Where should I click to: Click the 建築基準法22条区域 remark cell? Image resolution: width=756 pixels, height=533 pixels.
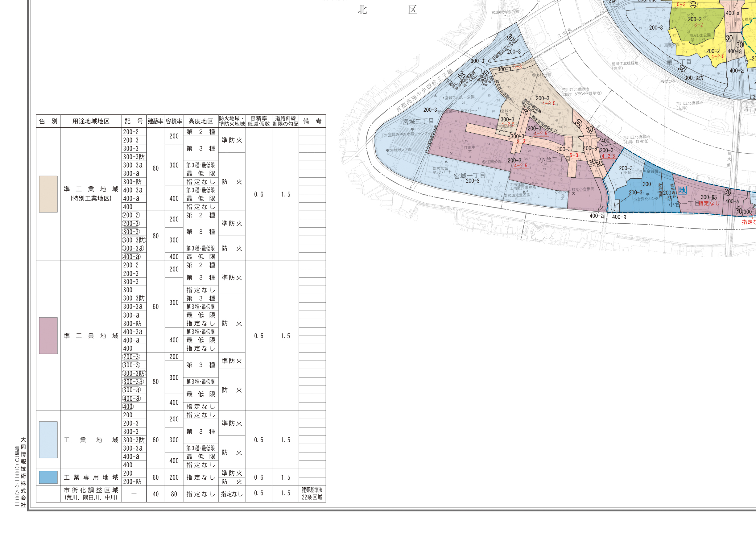coord(312,494)
